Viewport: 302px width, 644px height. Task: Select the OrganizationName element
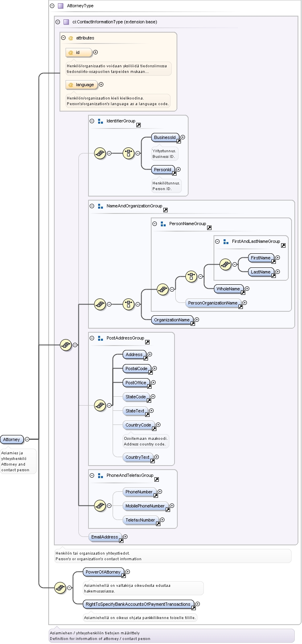click(x=172, y=320)
